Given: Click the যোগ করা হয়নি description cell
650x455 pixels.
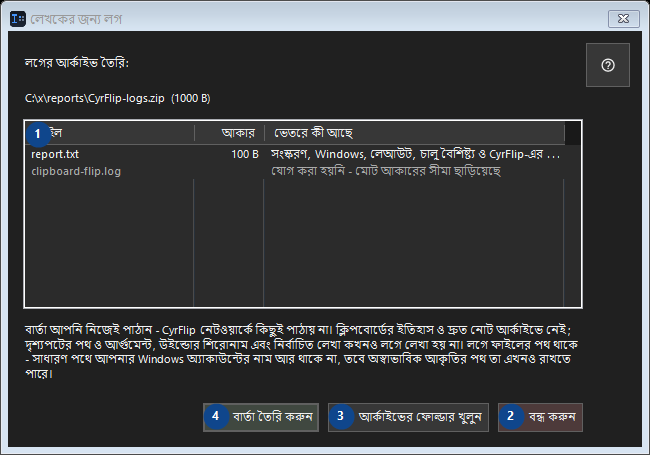Looking at the screenshot, I should point(386,171).
